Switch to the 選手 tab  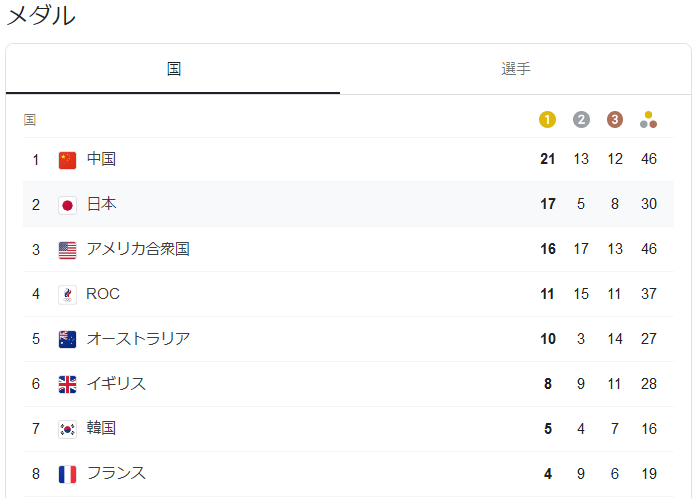coord(515,69)
